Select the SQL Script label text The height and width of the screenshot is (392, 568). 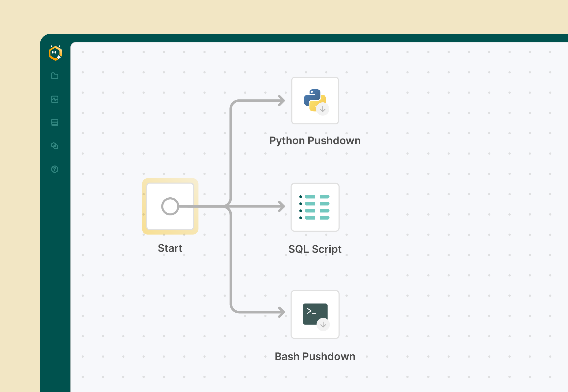point(315,249)
